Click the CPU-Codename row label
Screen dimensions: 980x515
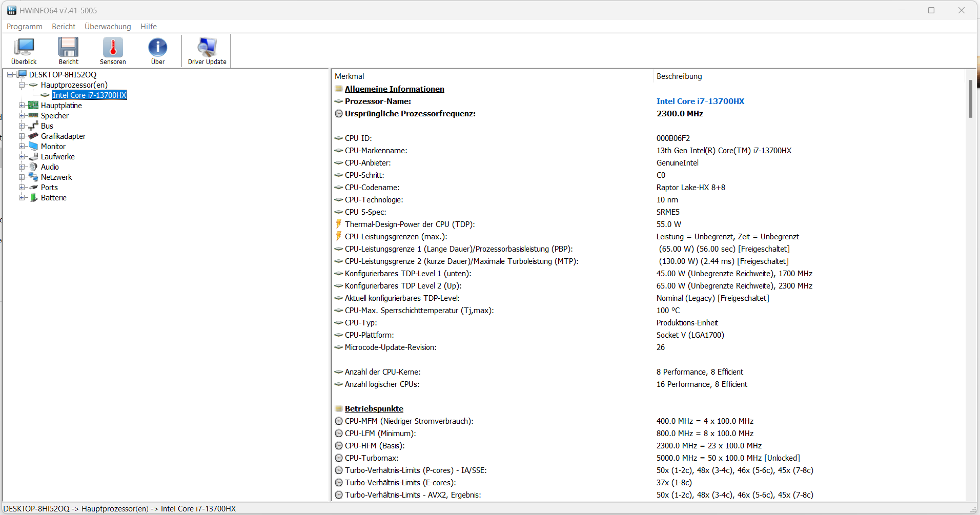point(372,188)
